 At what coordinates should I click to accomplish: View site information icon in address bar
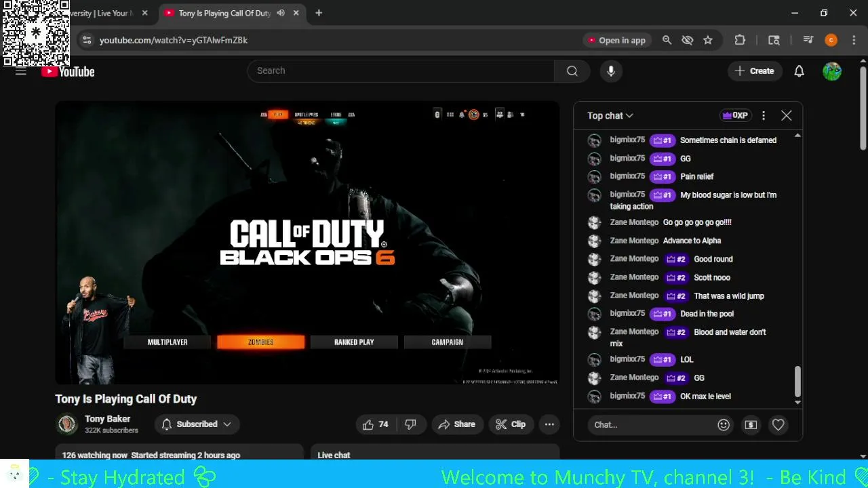(87, 40)
